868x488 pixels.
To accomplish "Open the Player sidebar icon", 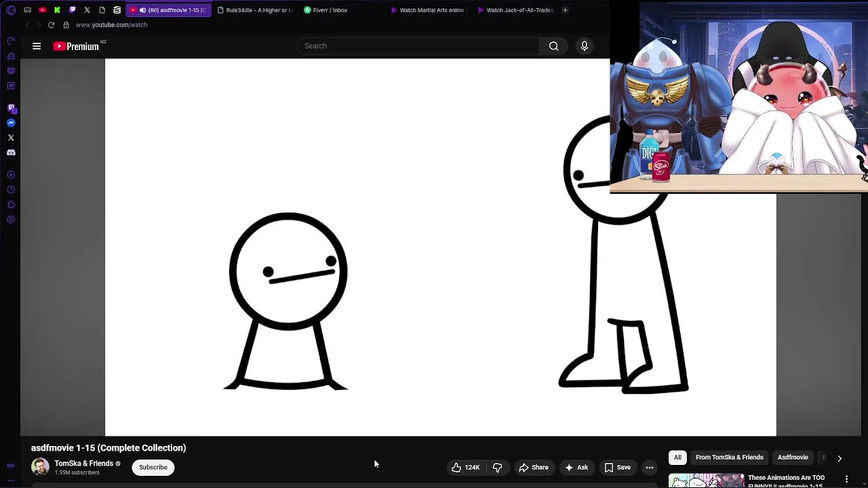I will tap(11, 175).
